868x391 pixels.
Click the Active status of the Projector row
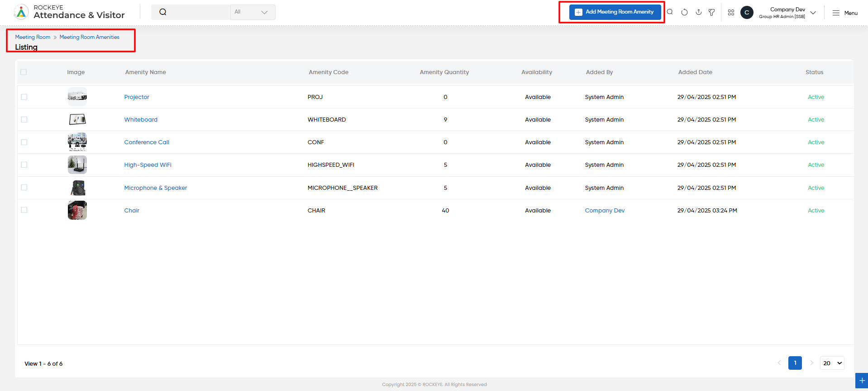(816, 97)
